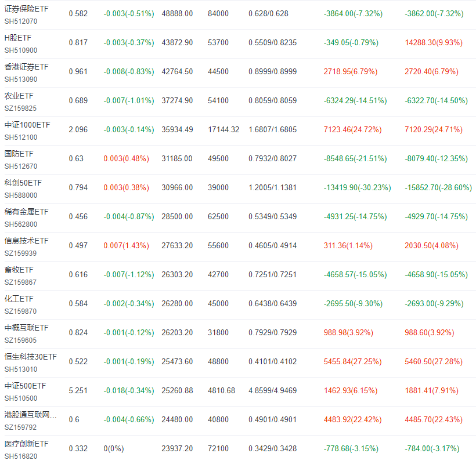Image resolution: width=476 pixels, height=464 pixels.
Task: Click code SH512100
Action: [21, 137]
